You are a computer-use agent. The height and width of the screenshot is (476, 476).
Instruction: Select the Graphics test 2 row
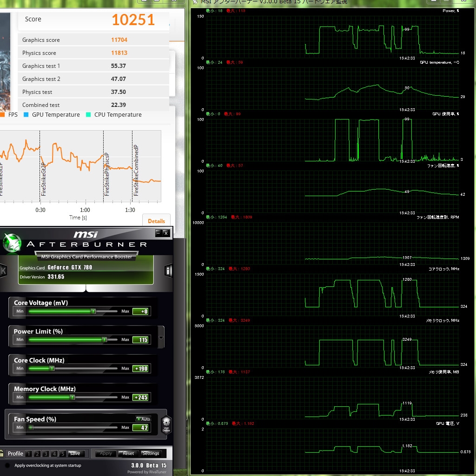[93, 79]
